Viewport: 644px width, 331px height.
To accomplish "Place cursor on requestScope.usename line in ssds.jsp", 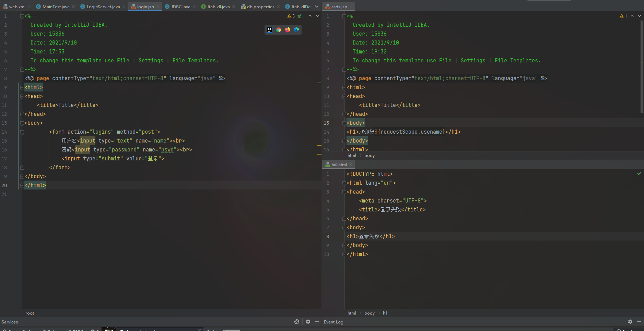I will (403, 132).
